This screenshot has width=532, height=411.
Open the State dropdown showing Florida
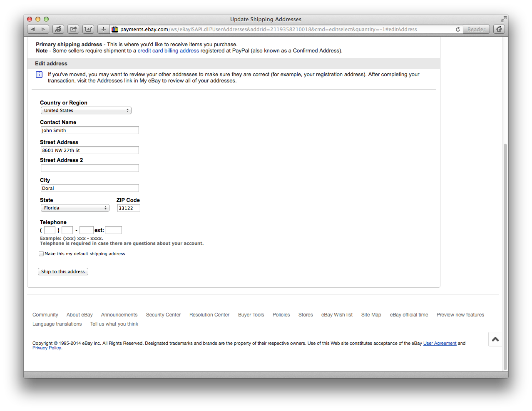(75, 208)
